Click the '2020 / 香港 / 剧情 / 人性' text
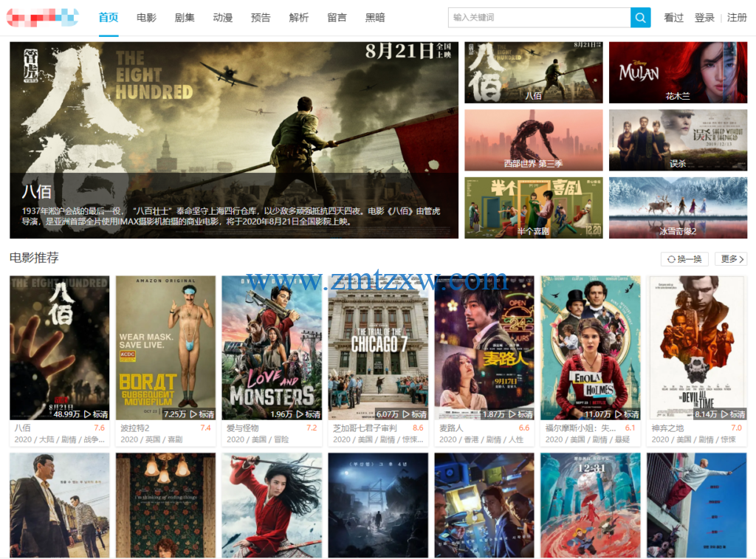This screenshot has width=756, height=559. point(481,439)
